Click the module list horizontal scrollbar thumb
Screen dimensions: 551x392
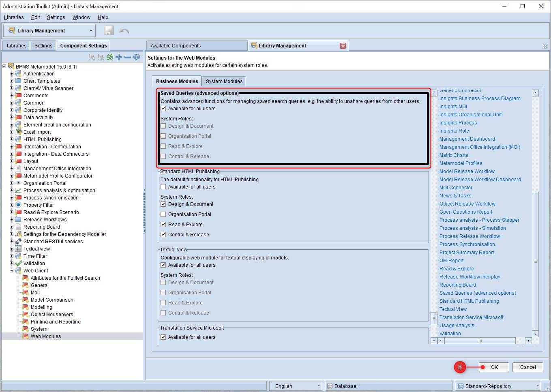[x=480, y=341]
